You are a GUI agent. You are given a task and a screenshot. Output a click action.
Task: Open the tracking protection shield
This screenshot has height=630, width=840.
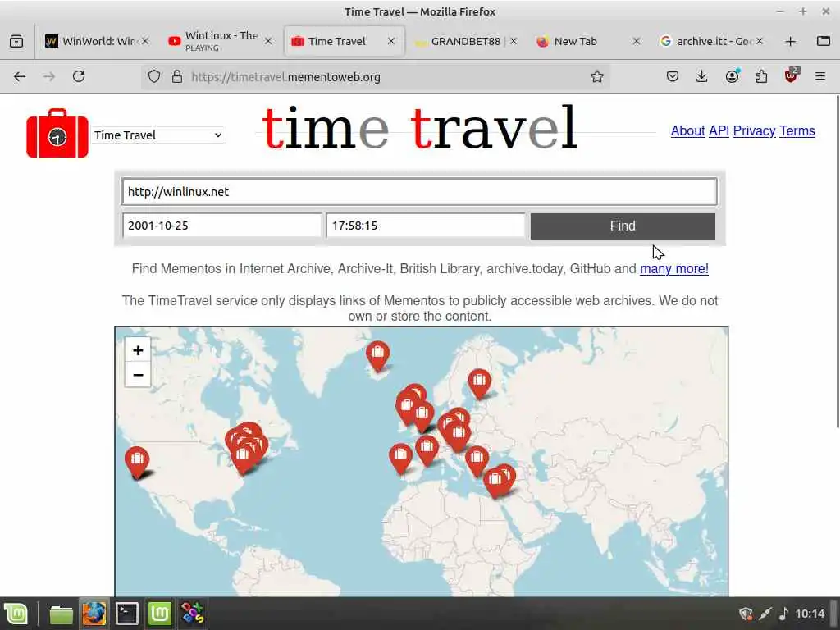tap(154, 76)
